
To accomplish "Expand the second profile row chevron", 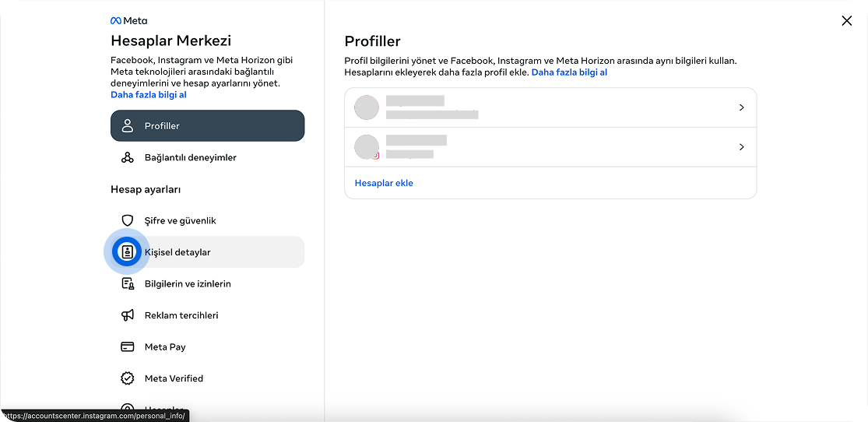I will coord(741,147).
